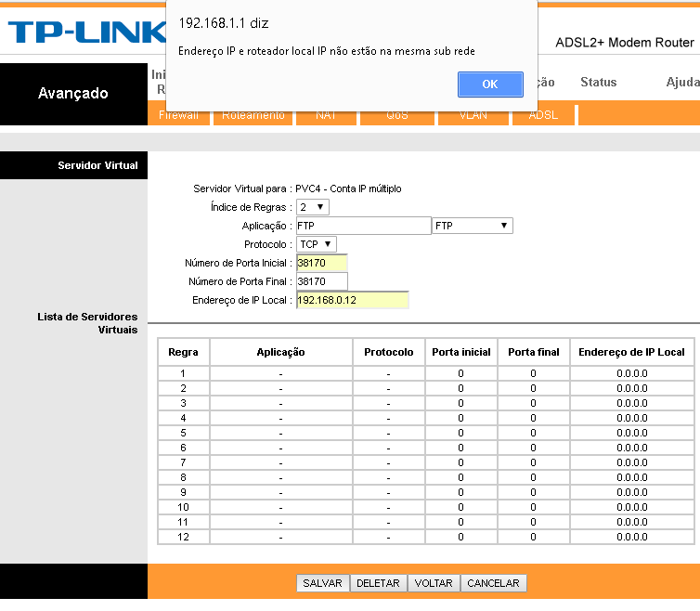This screenshot has height=611, width=700.
Task: Click the PVC4 - Conta IP múltiplo text
Action: [348, 188]
